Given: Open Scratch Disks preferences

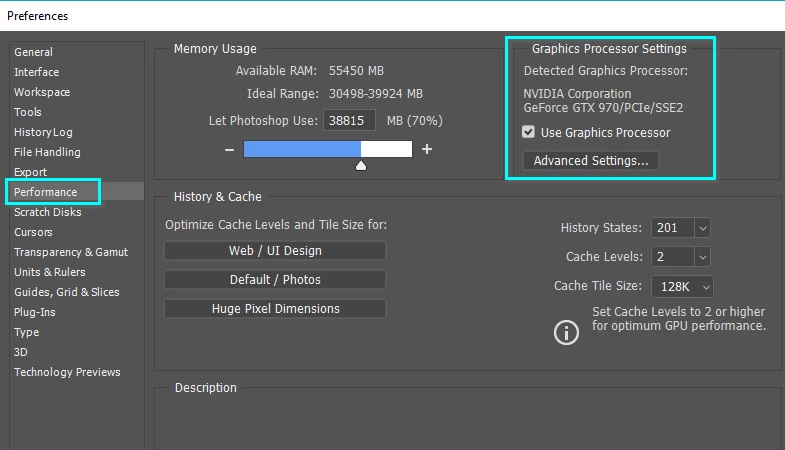Looking at the screenshot, I should (x=48, y=212).
